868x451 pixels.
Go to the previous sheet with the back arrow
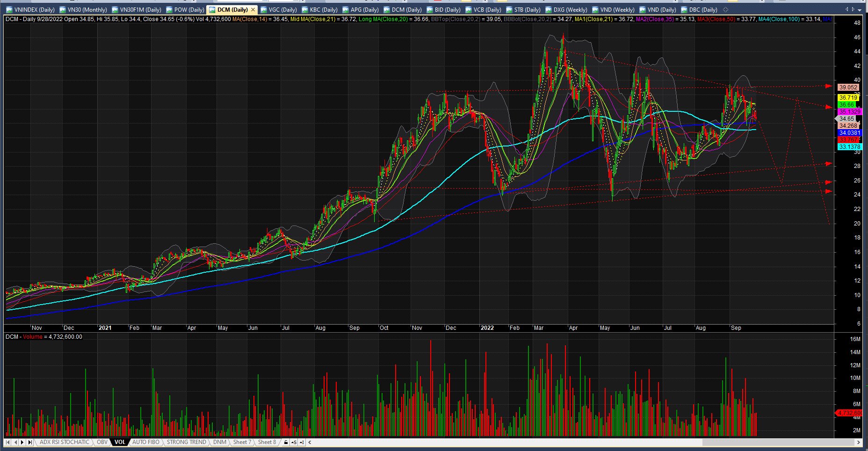click(15, 442)
